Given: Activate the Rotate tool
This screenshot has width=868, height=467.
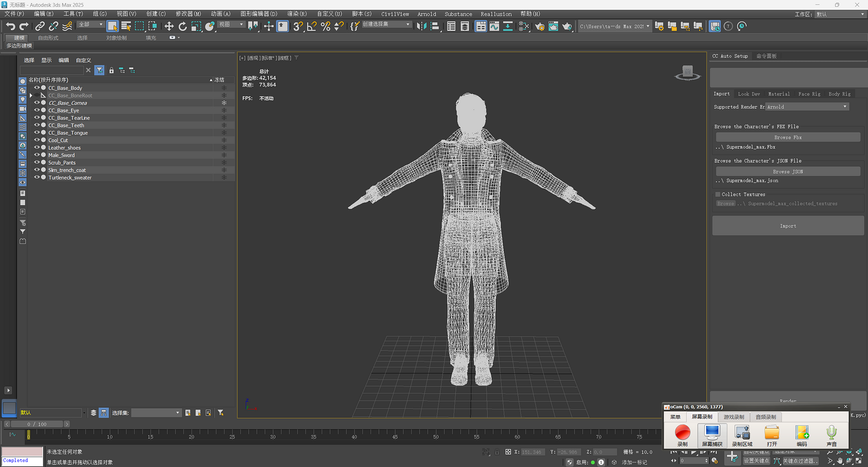Looking at the screenshot, I should 183,26.
